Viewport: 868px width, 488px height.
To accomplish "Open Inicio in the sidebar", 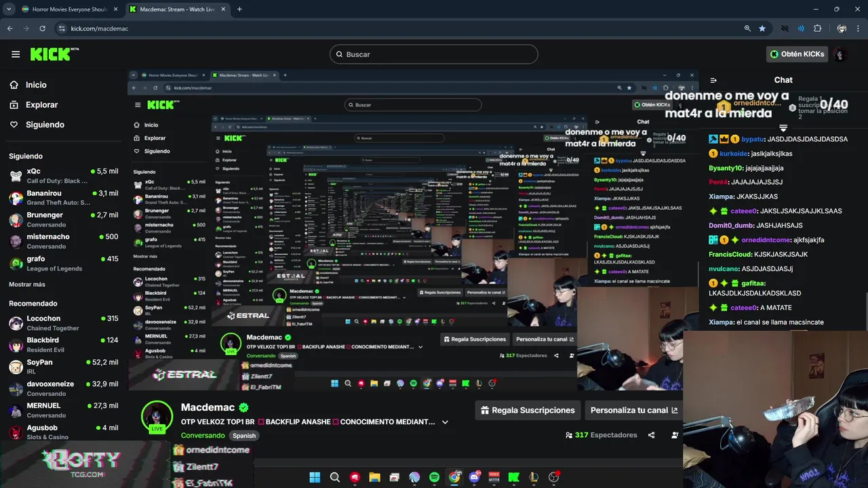I will (x=36, y=85).
